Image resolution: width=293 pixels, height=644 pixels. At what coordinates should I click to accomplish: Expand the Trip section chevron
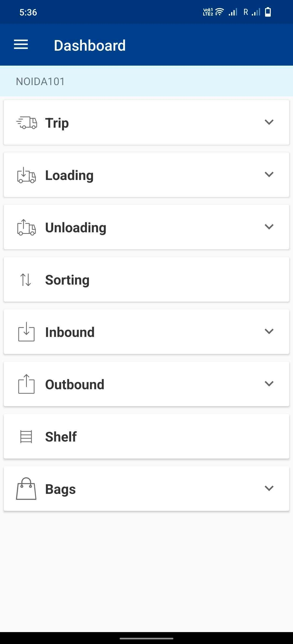coord(269,122)
